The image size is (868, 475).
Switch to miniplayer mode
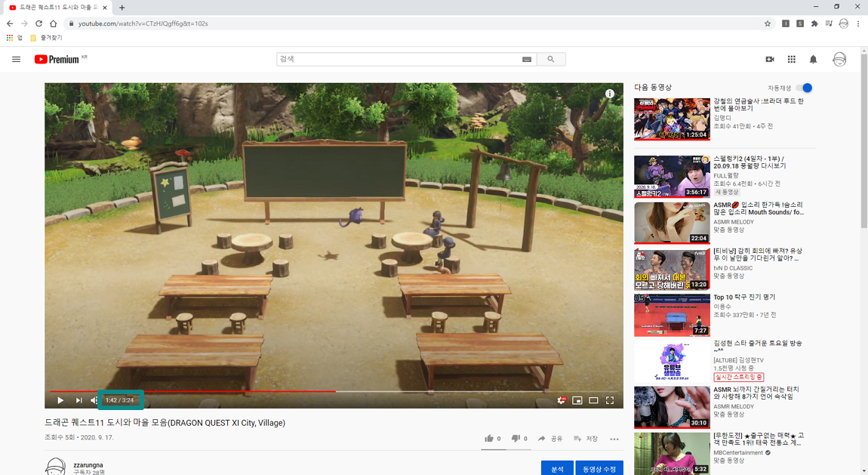point(577,400)
